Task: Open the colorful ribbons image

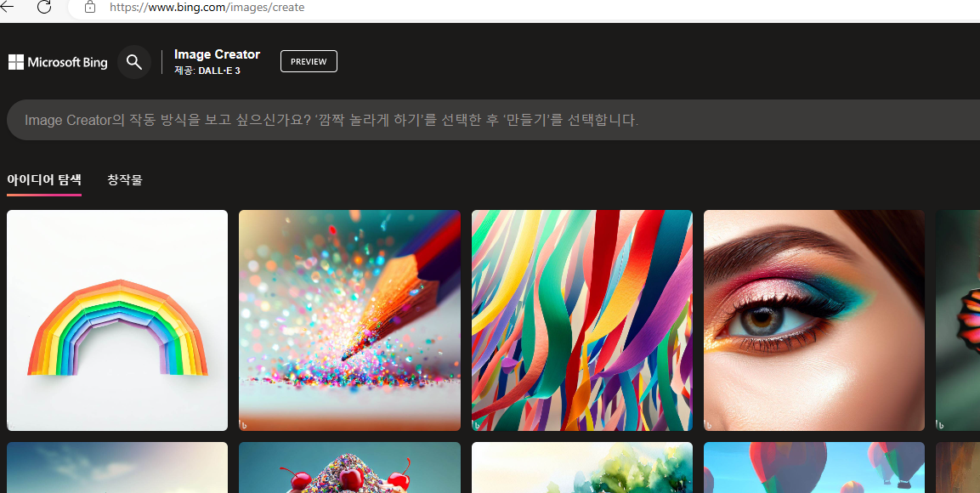Action: [x=582, y=320]
